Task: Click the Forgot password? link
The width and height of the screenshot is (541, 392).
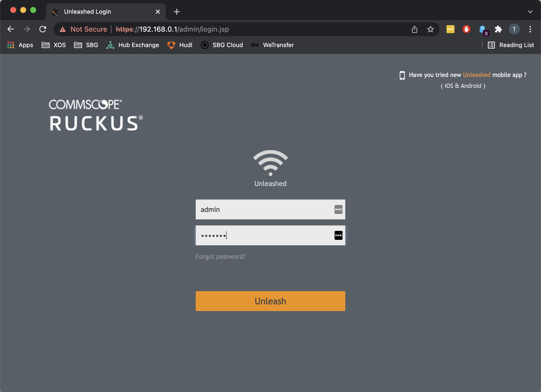Action: (x=221, y=257)
